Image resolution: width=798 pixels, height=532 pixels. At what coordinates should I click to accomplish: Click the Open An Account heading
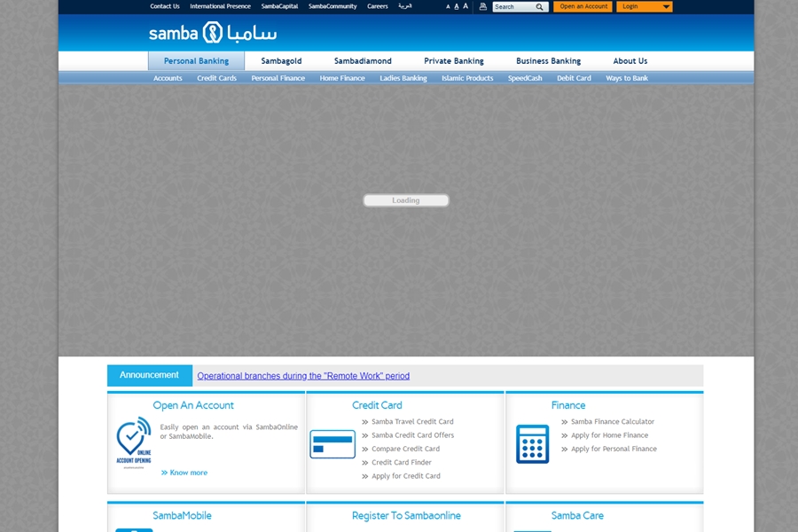pyautogui.click(x=193, y=405)
